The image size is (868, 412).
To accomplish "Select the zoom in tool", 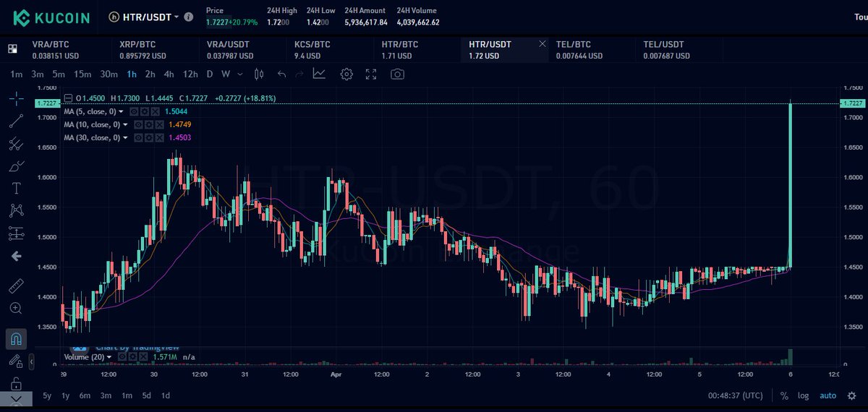I will click(16, 309).
